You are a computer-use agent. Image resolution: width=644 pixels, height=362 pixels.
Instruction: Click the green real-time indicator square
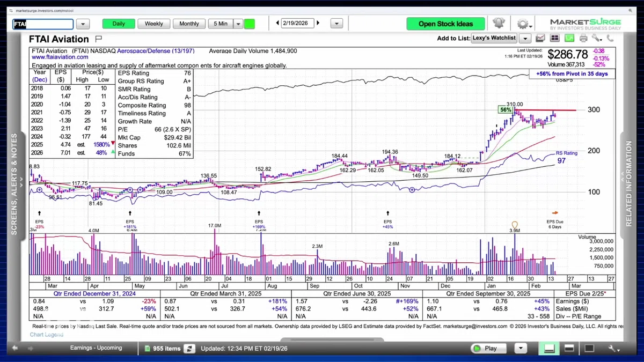click(249, 24)
